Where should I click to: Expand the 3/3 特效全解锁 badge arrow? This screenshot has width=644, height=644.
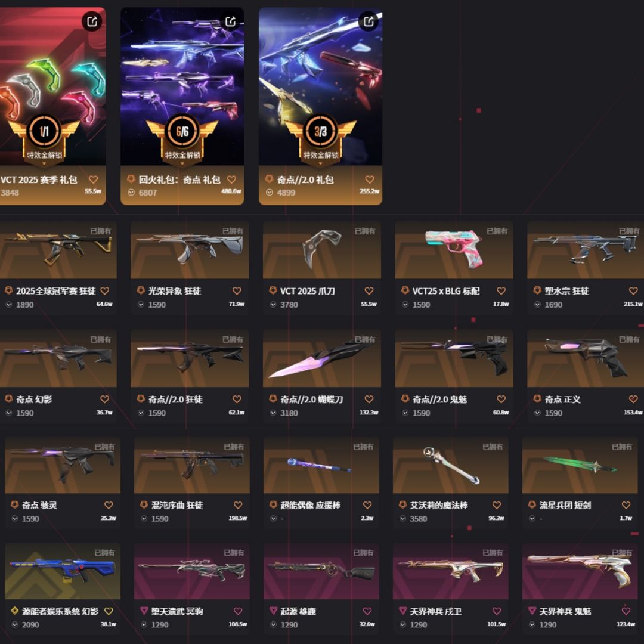click(320, 163)
